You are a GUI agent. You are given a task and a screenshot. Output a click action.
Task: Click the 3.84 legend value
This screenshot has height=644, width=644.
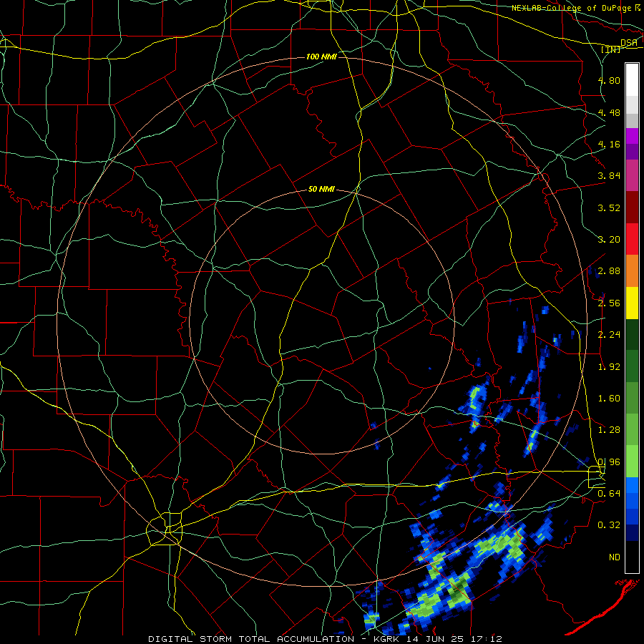pyautogui.click(x=609, y=176)
